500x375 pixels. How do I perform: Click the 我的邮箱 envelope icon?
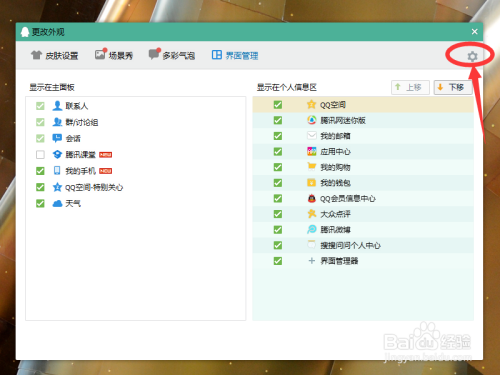pyautogui.click(x=312, y=135)
